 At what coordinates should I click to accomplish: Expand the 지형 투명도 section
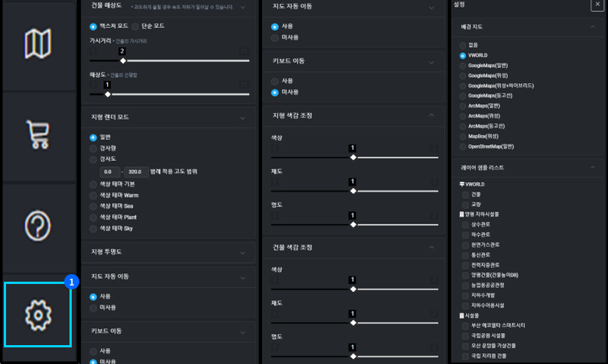point(242,252)
